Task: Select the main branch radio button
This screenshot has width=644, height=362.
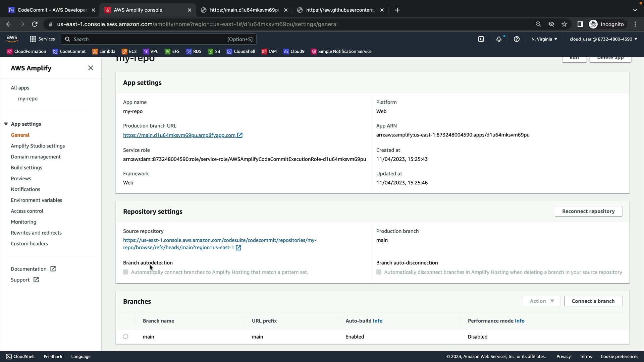Action: 125,336
